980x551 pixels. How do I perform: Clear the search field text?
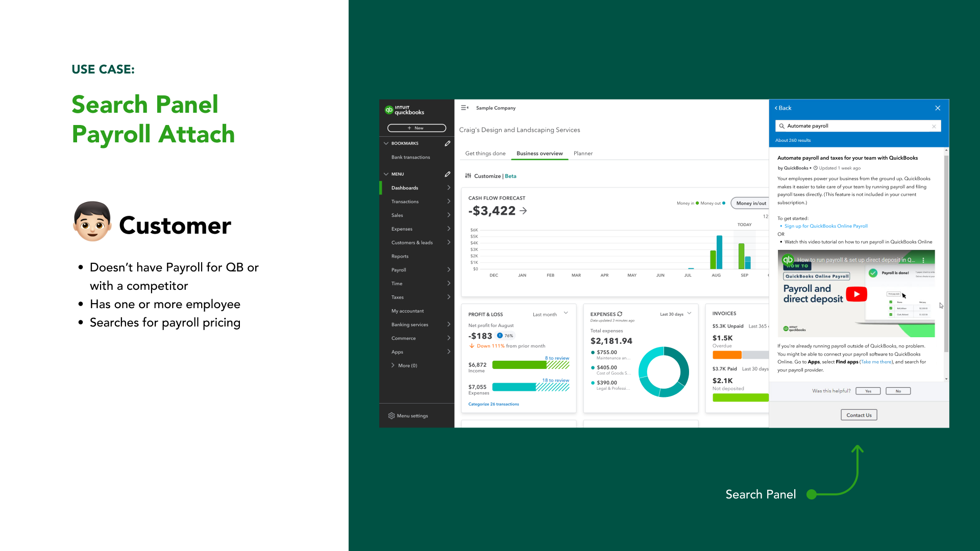point(934,127)
